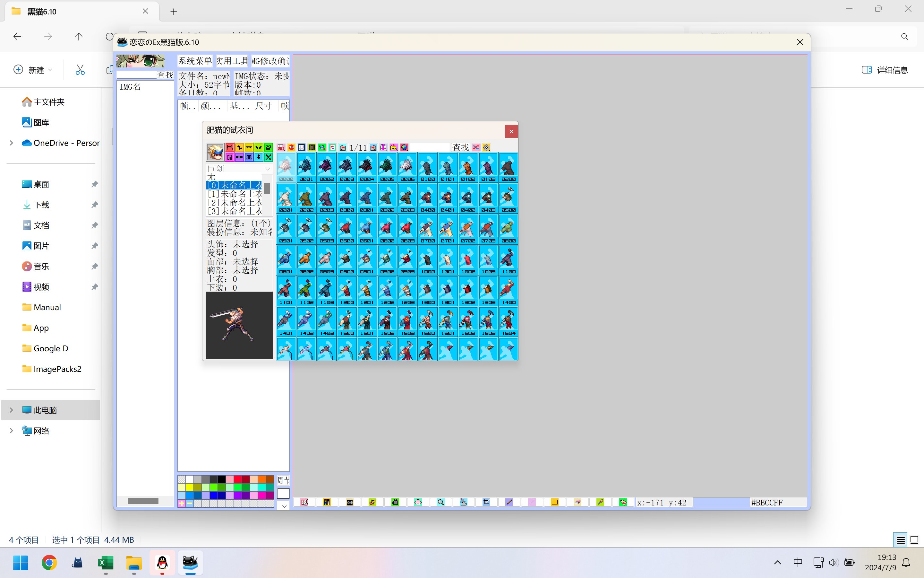
Task: Open Windows Start menu
Action: [21, 562]
